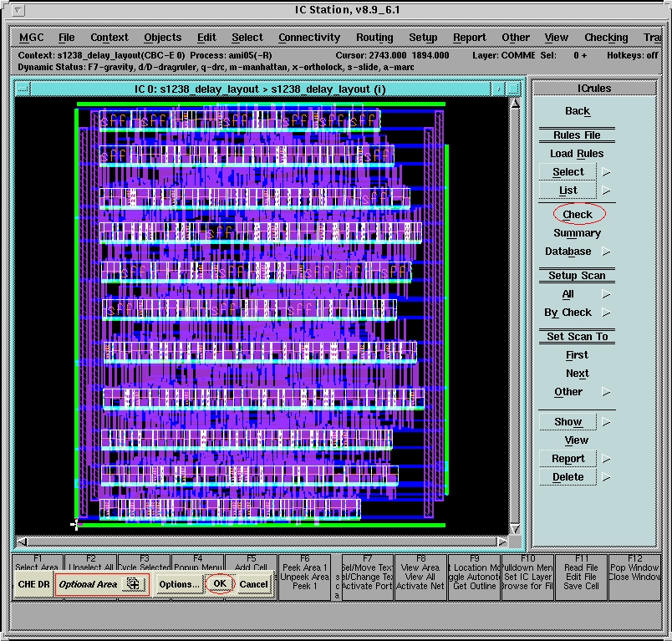Viewport: 672px width, 641px height.
Task: Click the horizontal scrollbar left arrow
Action: [x=22, y=542]
